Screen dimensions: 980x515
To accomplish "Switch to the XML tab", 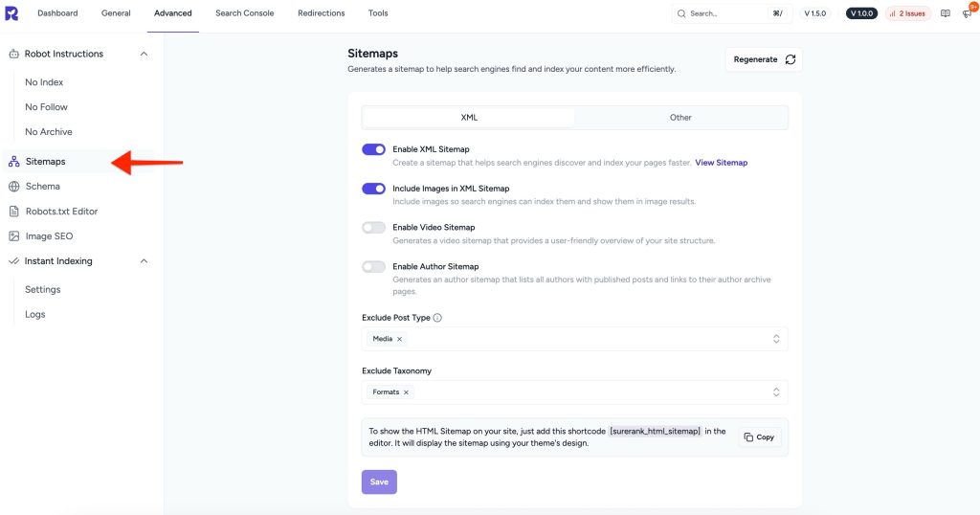I will pos(469,118).
